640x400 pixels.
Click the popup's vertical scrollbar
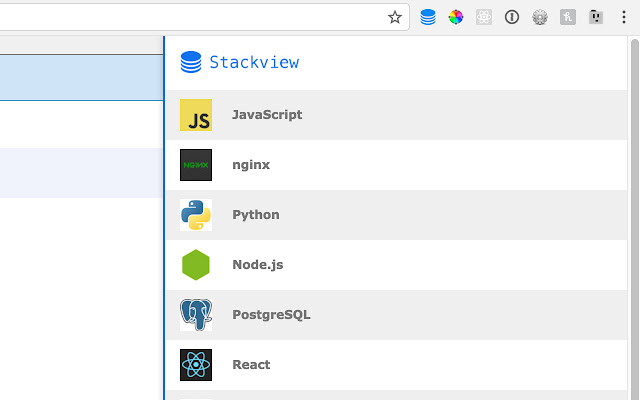pyautogui.click(x=634, y=218)
